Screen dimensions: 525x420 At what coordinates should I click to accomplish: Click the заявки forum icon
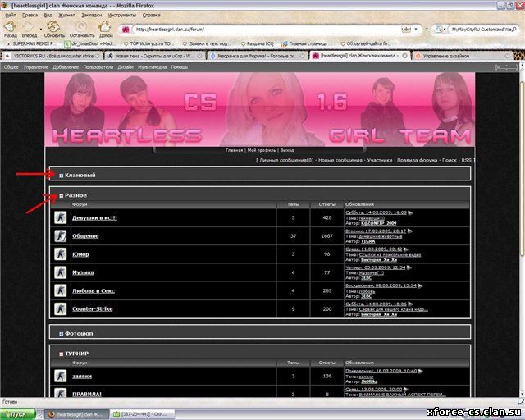pos(60,376)
